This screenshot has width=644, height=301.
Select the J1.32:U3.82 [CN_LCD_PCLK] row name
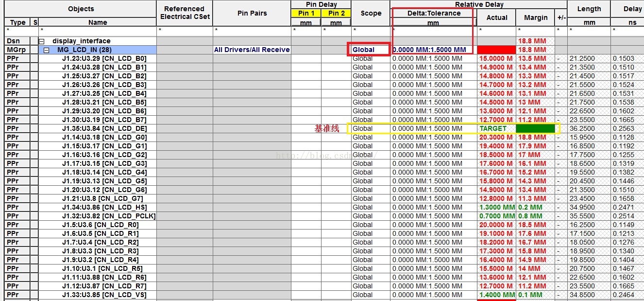[x=109, y=216]
